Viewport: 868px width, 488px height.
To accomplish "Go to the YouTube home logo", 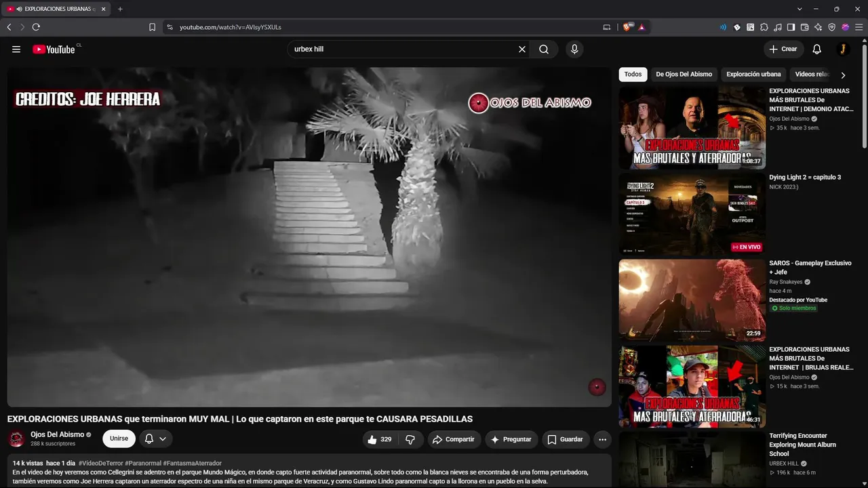I will [54, 49].
